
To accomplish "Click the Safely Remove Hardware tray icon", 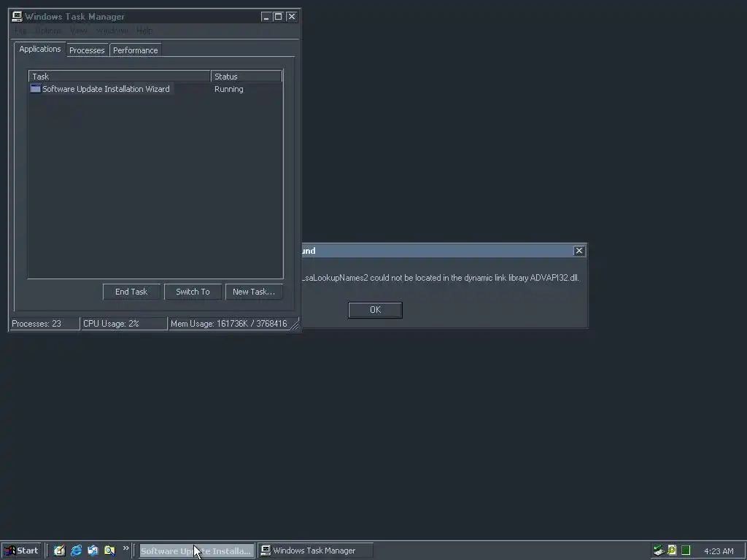I will (659, 551).
